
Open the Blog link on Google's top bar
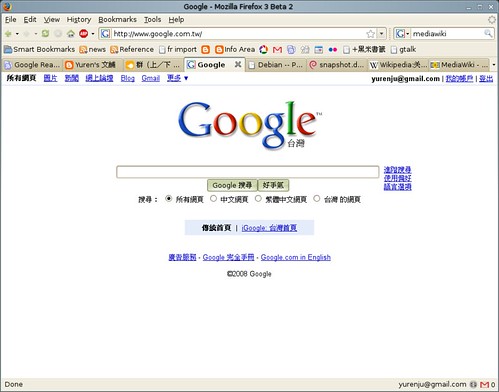pos(128,78)
